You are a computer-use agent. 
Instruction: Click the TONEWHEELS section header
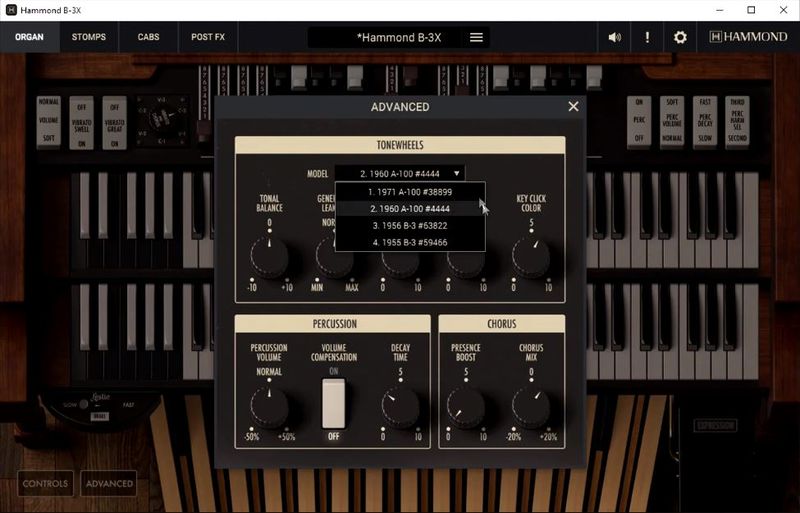click(x=400, y=145)
